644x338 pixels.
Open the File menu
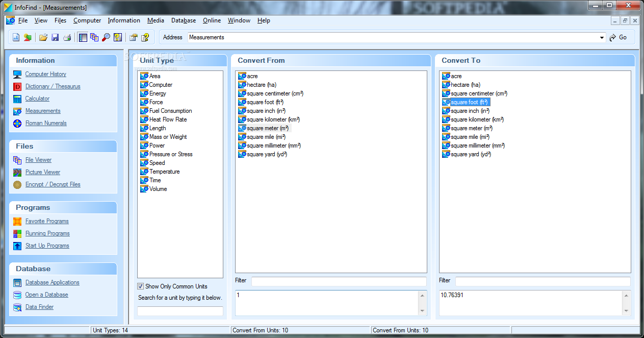coord(23,20)
